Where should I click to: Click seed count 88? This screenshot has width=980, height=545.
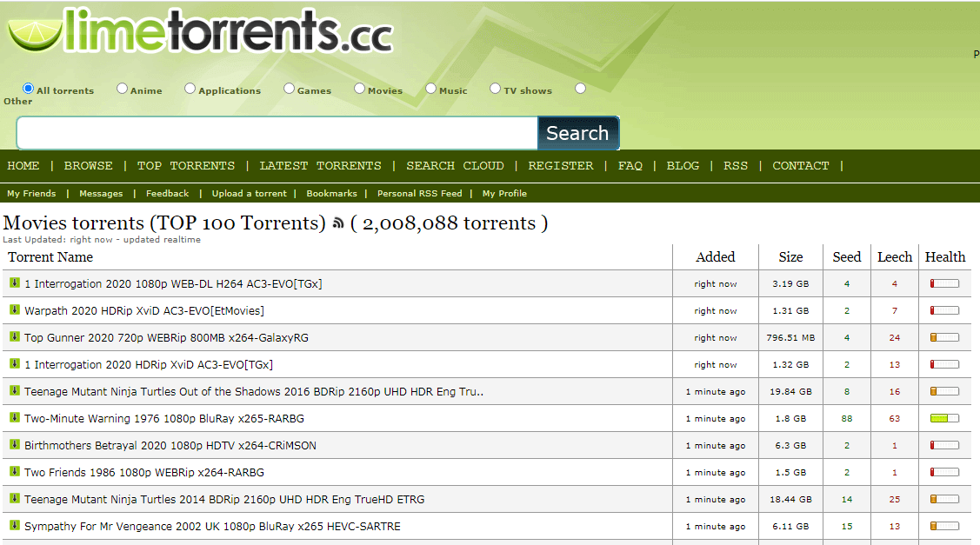point(847,418)
